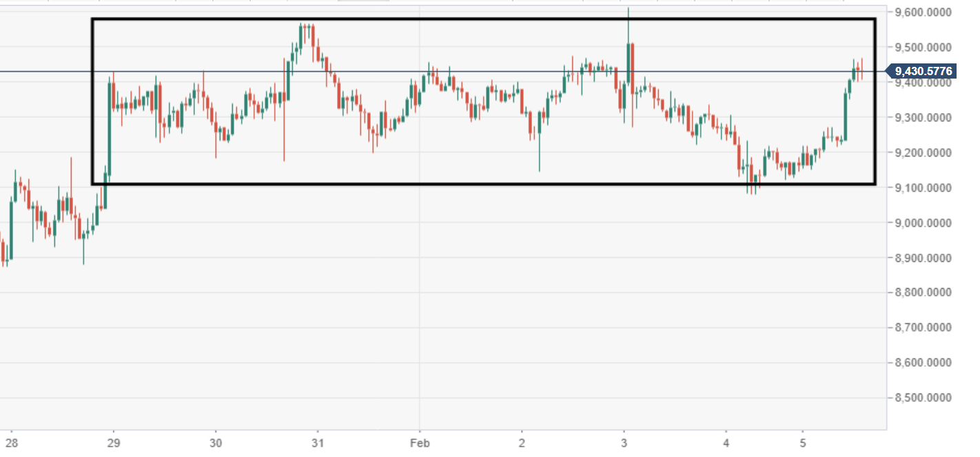Select the 29 date label on time axis

[x=114, y=441]
